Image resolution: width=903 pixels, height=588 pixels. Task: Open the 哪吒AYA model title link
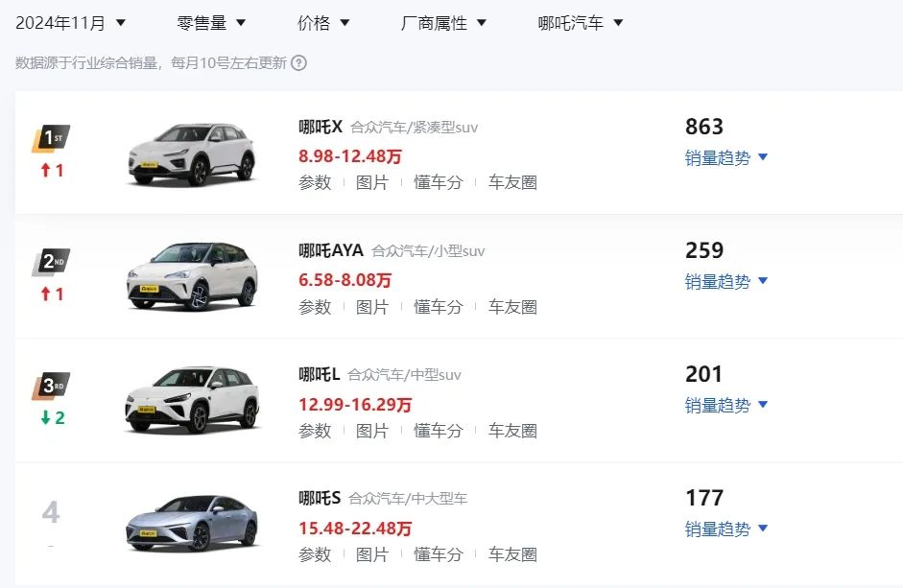(331, 250)
